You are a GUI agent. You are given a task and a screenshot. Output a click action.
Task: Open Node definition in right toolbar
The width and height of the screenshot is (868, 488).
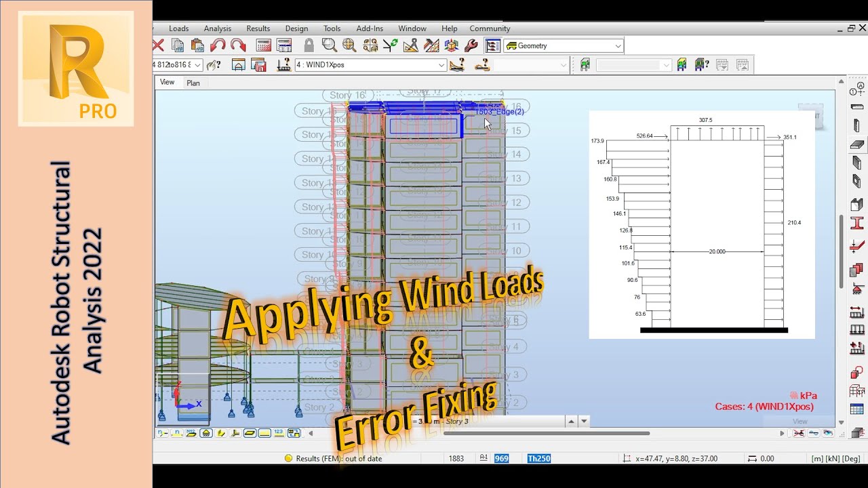click(857, 89)
